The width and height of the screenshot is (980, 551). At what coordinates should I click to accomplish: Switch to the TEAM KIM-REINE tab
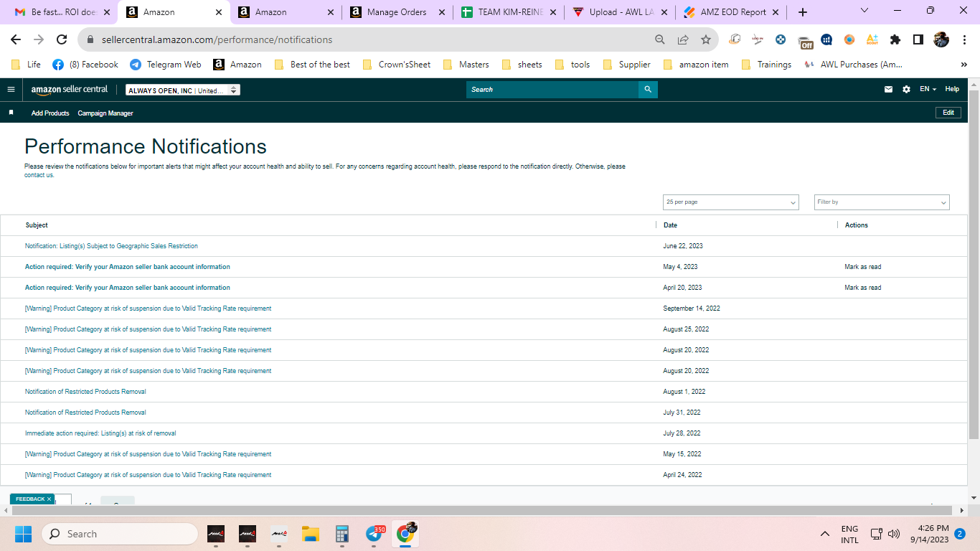[x=509, y=12]
